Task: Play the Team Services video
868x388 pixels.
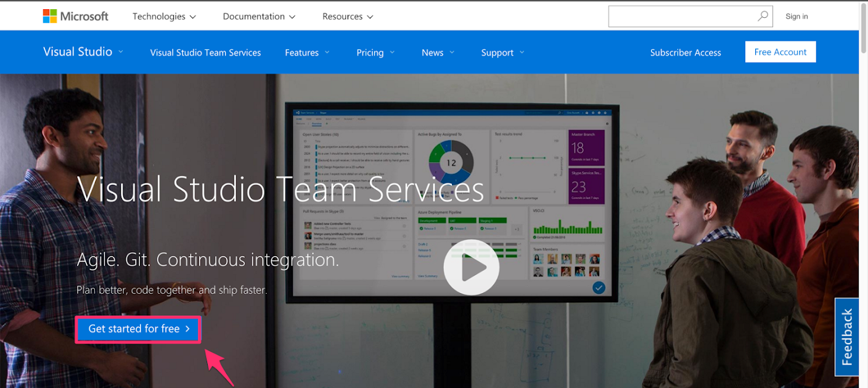Action: 471,267
